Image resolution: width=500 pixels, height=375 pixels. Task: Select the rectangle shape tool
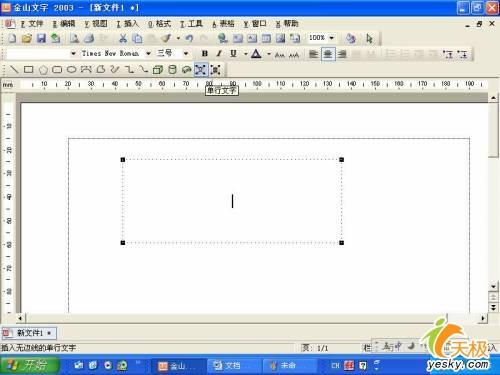pos(29,70)
